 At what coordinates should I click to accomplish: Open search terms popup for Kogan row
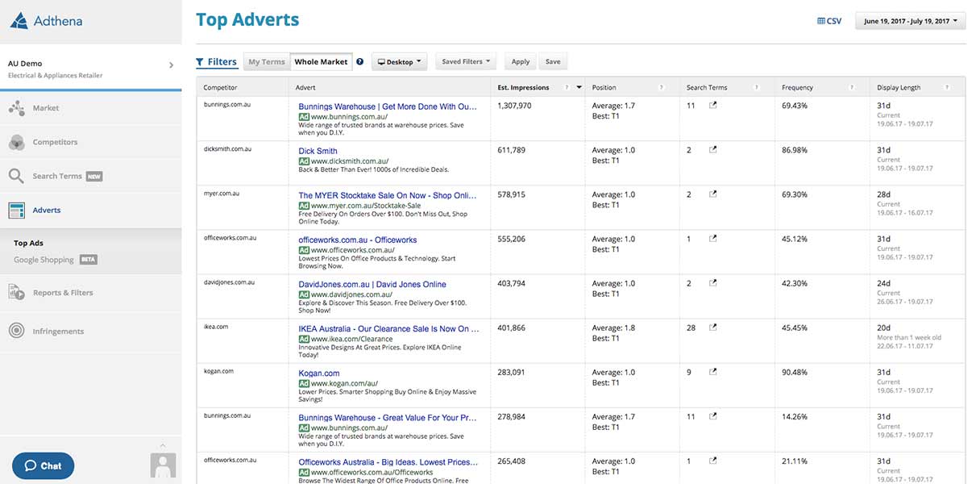(712, 372)
